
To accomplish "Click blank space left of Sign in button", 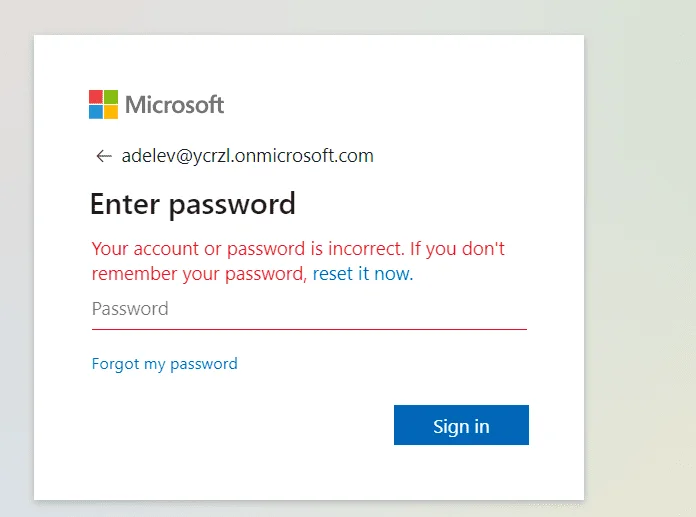I will click(x=240, y=425).
